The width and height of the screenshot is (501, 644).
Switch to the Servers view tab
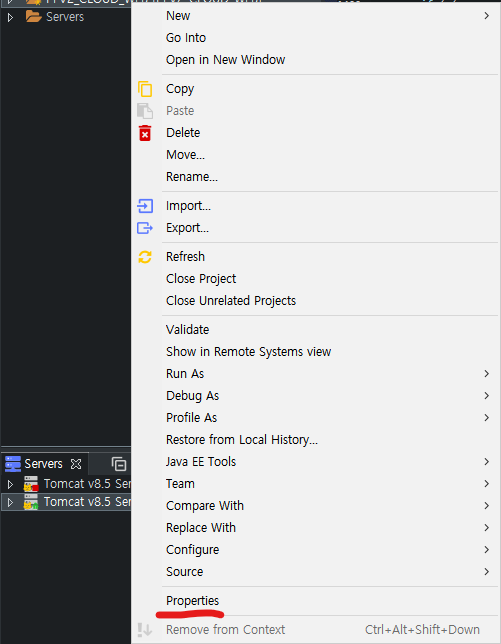(x=44, y=464)
